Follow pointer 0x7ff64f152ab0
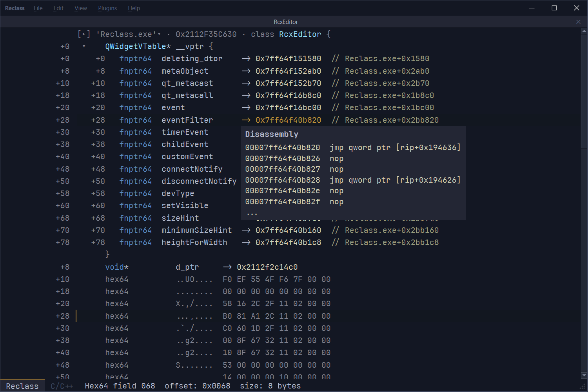Image resolution: width=588 pixels, height=392 pixels. pyautogui.click(x=288, y=71)
